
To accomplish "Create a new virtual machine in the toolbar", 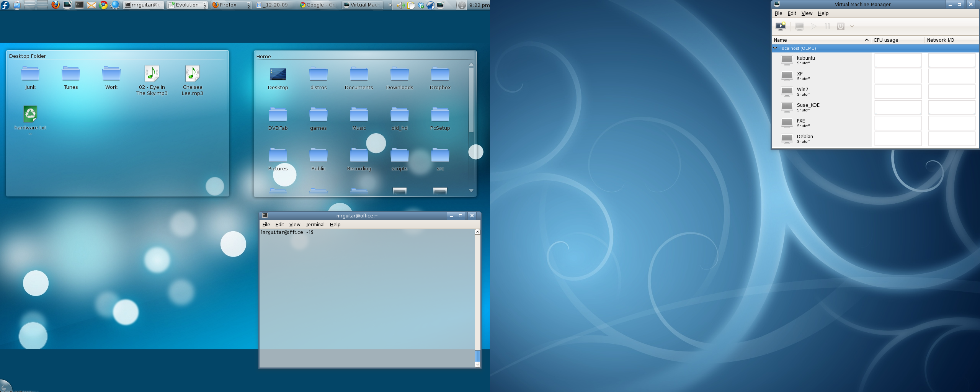I will (x=780, y=26).
